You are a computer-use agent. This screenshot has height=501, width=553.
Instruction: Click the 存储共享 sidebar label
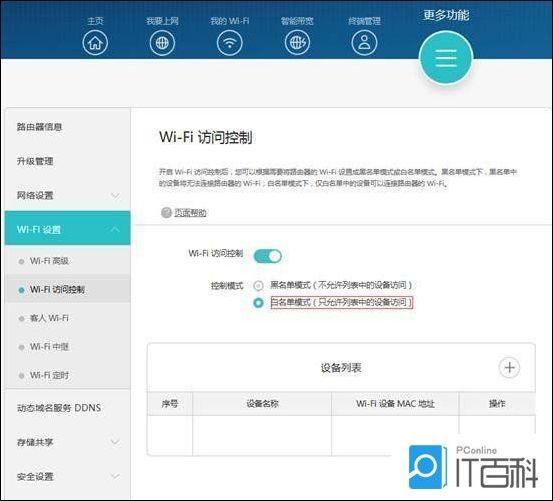(x=35, y=442)
